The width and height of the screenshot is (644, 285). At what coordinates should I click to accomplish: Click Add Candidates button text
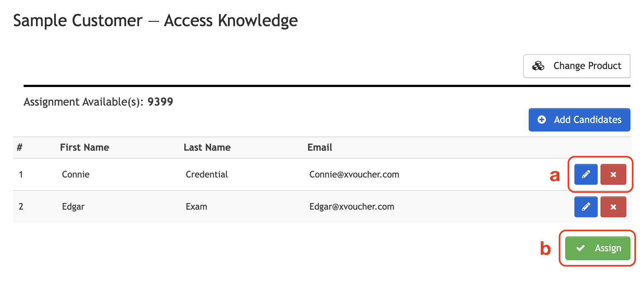[x=588, y=119]
